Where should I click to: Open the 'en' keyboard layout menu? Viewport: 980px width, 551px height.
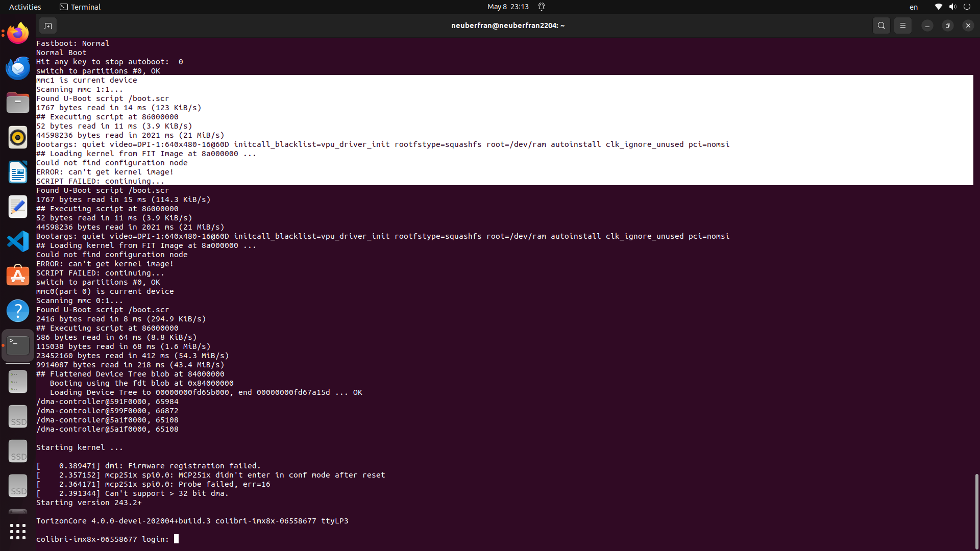click(914, 7)
